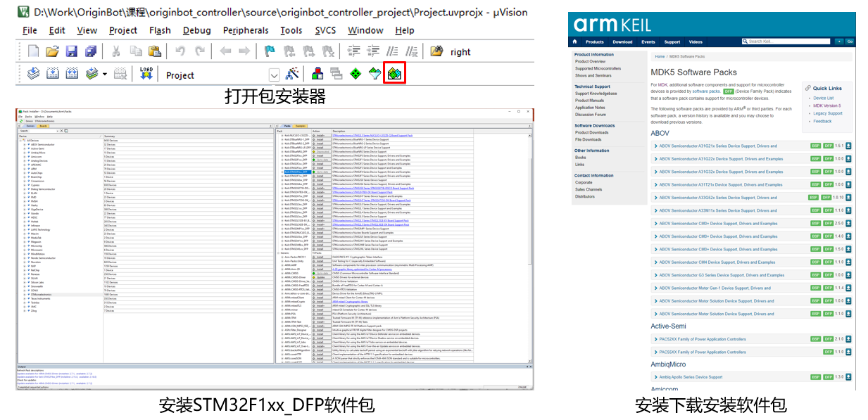Download the PAC52XX pack via arrow icon
Image resolution: width=868 pixels, height=420 pixels.
[x=849, y=339]
